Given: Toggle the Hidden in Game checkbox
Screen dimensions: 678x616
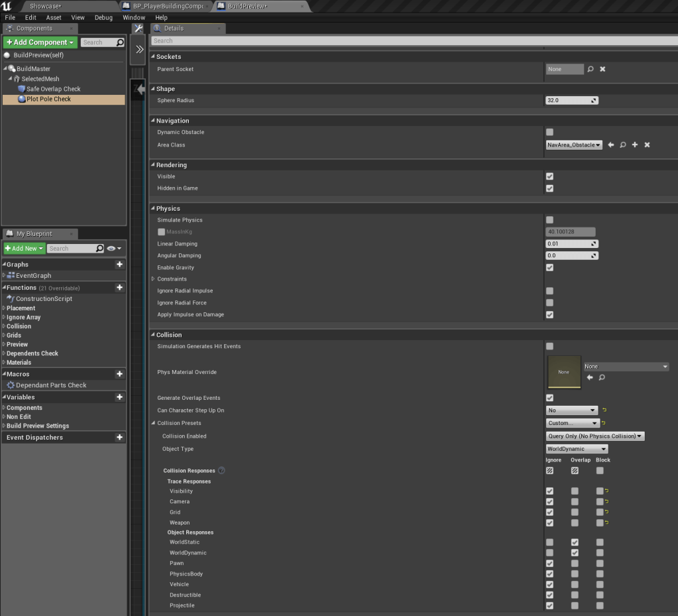Looking at the screenshot, I should [549, 188].
